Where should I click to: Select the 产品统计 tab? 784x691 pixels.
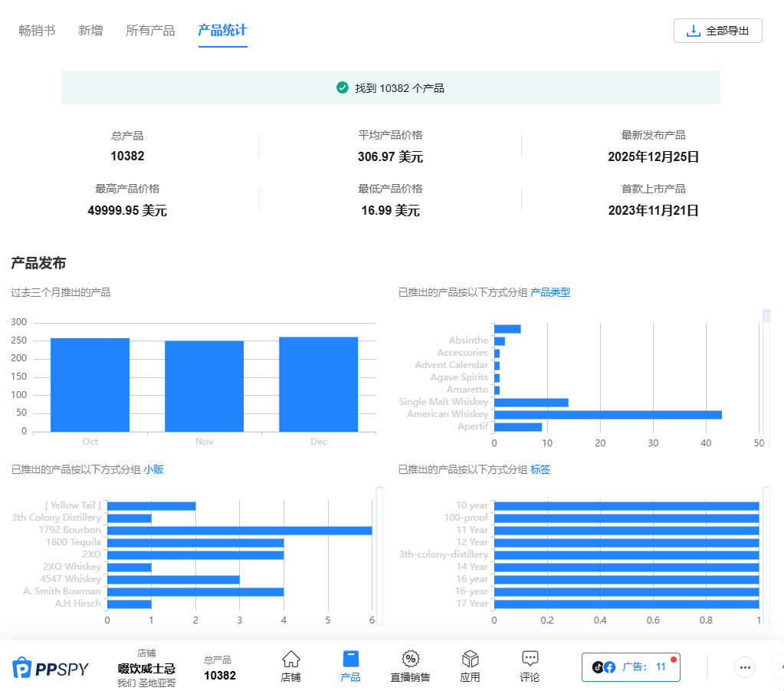pyautogui.click(x=222, y=31)
